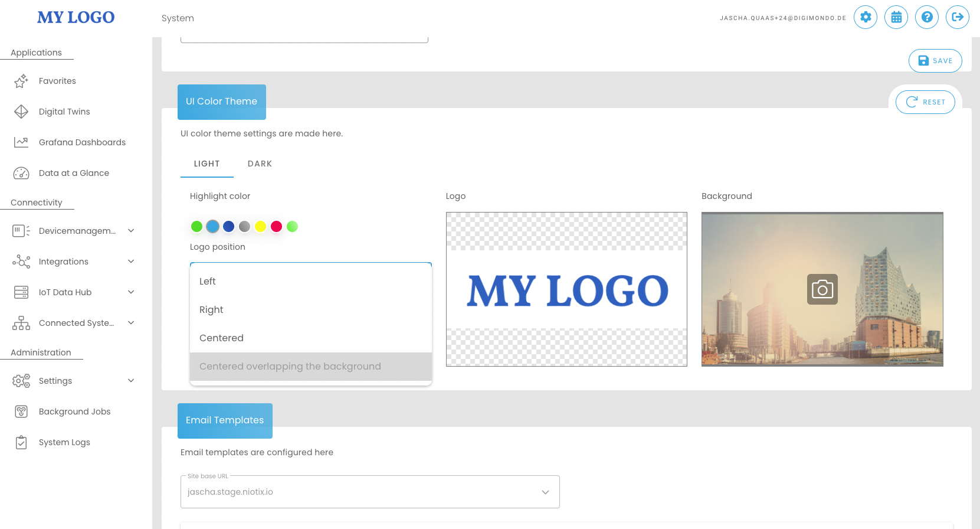Screen dimensions: 980x529
Task: Expand the IoT Data Hub section
Action: point(131,292)
